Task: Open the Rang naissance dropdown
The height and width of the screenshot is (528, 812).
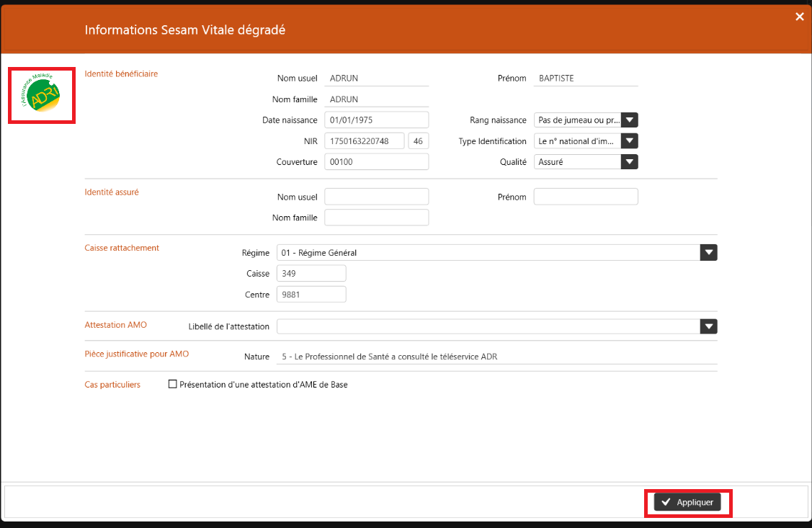Action: coord(629,120)
